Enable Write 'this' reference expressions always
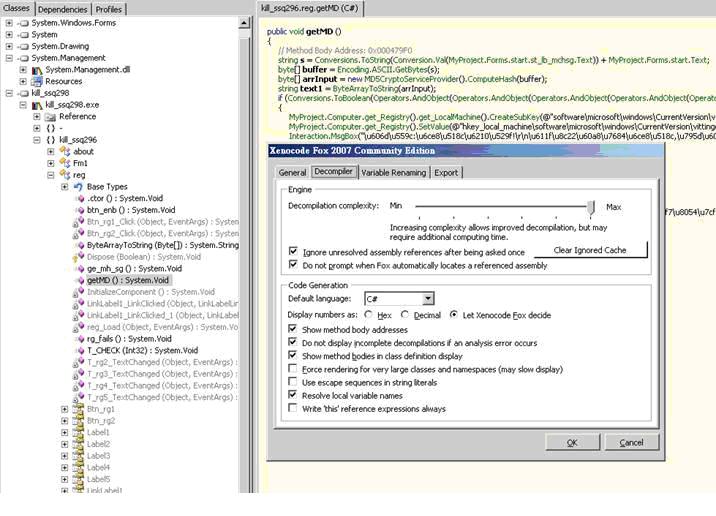The width and height of the screenshot is (716, 516). 293,408
